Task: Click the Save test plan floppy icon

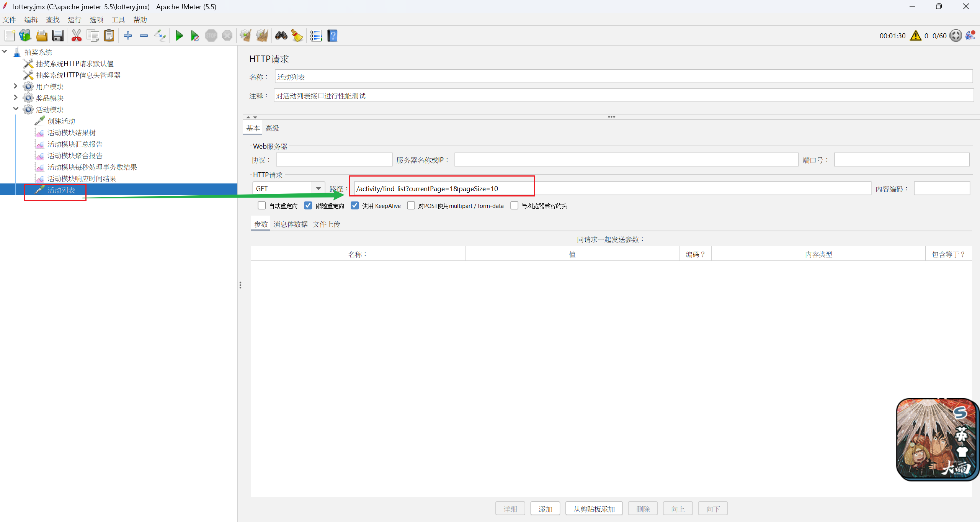Action: (58, 36)
